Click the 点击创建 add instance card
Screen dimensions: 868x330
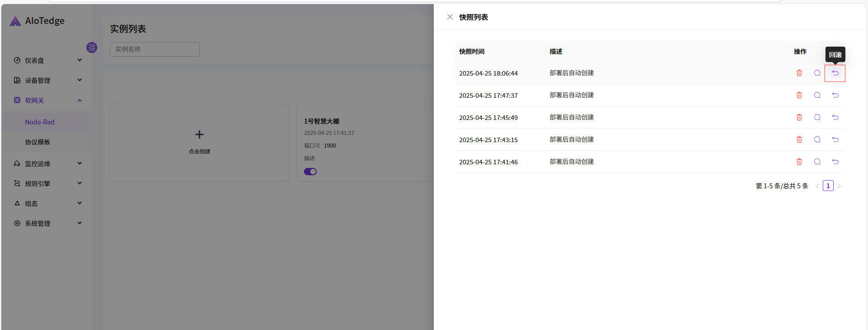tap(199, 142)
